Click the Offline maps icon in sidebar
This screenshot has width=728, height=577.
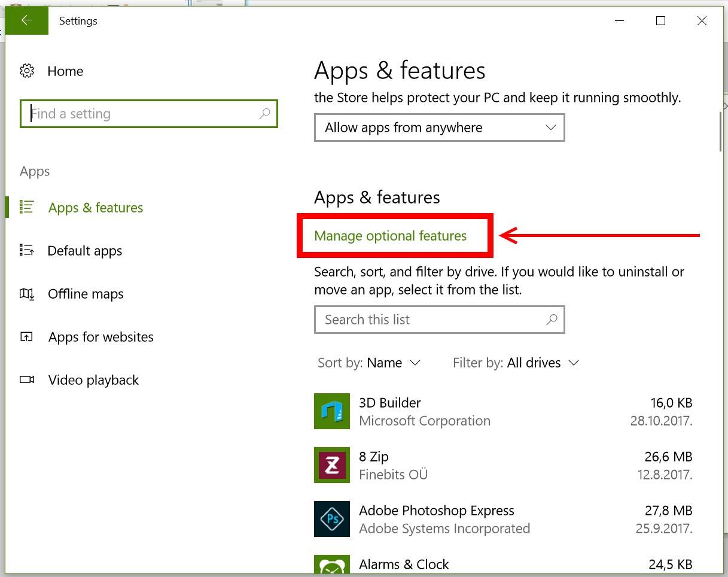(27, 294)
